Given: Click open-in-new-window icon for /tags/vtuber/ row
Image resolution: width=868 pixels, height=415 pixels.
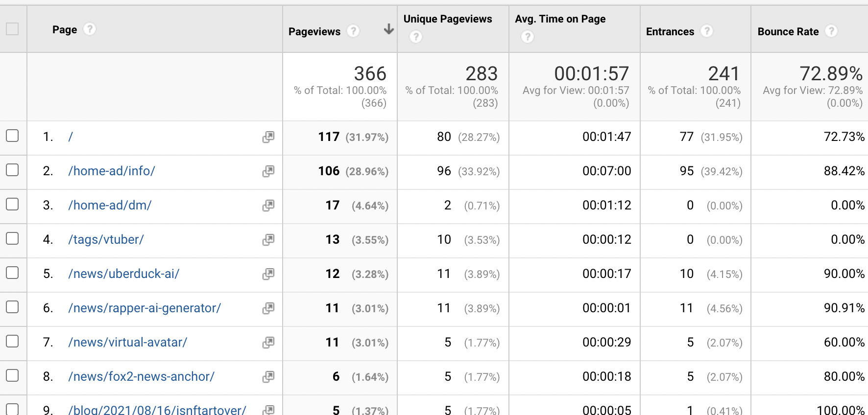Looking at the screenshot, I should click(x=268, y=240).
